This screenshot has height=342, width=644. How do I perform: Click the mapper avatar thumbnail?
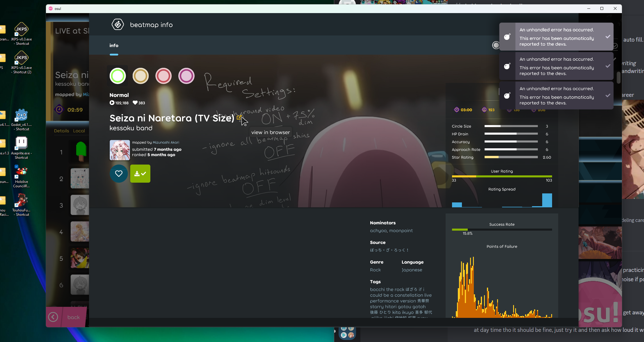[120, 150]
